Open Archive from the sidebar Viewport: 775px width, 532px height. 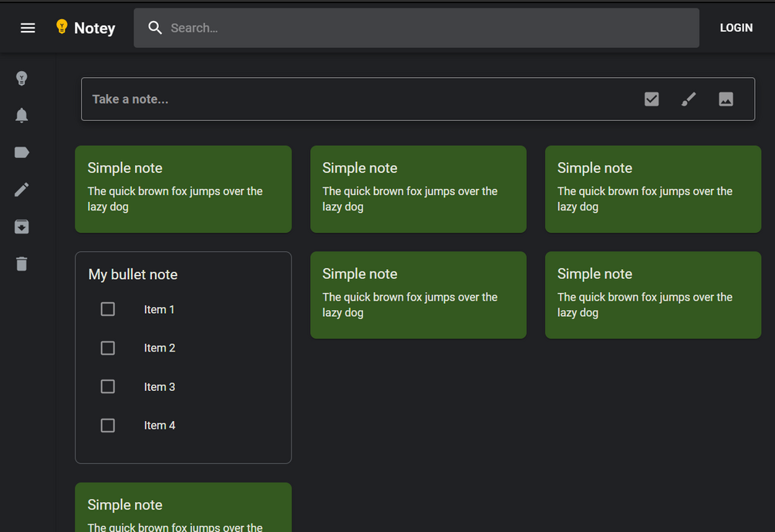(x=22, y=227)
